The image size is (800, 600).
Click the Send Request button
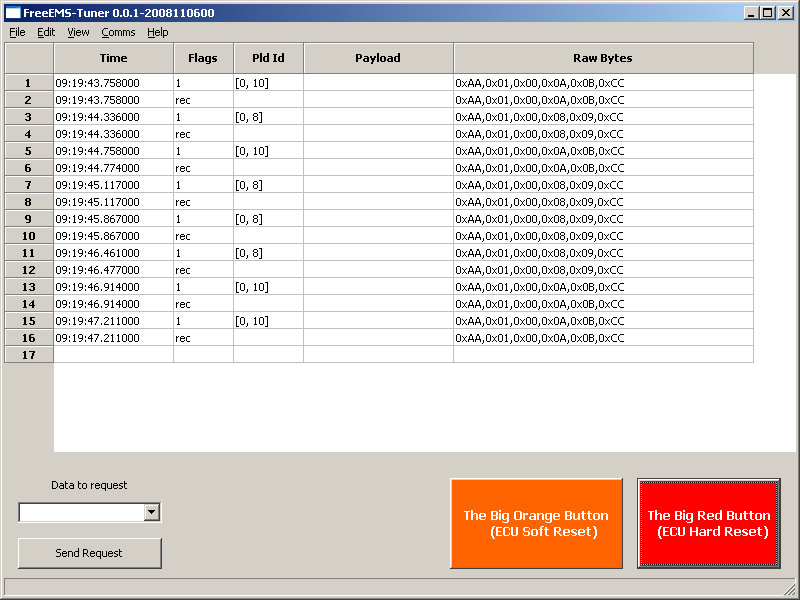coord(89,553)
